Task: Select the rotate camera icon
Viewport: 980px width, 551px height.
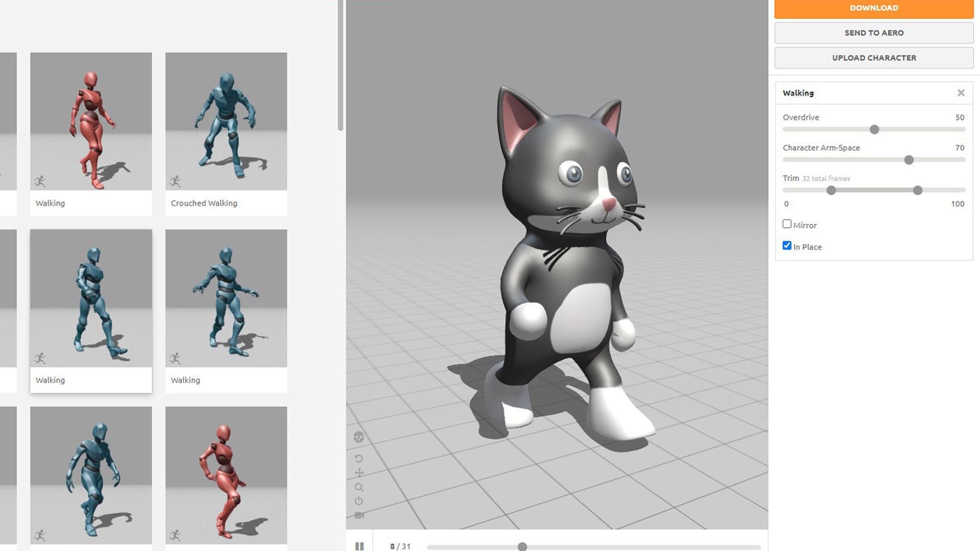Action: click(x=359, y=459)
